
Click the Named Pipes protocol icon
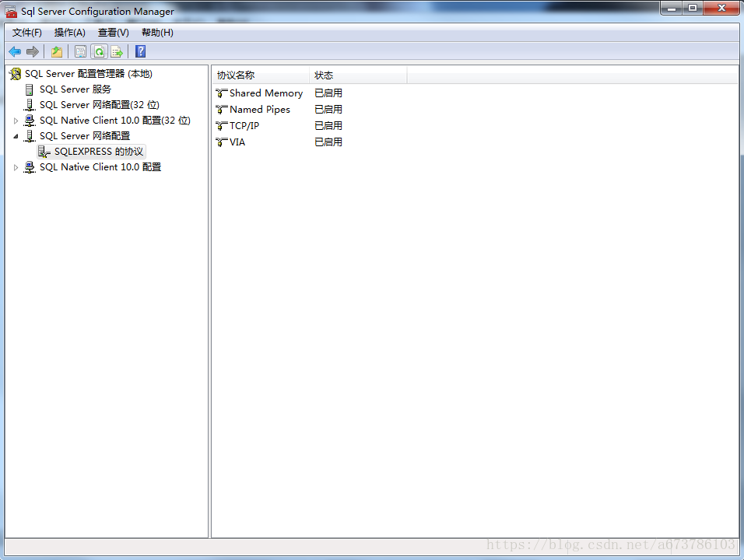click(x=222, y=110)
